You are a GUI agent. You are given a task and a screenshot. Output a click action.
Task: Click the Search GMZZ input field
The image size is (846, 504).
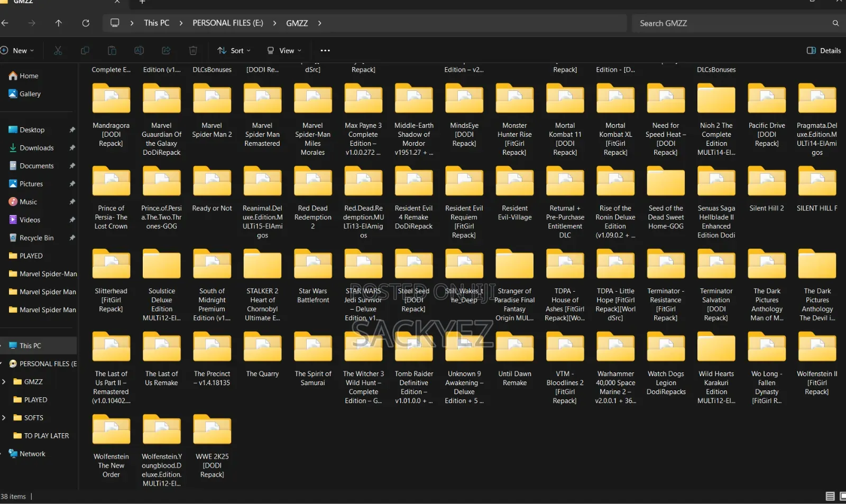[735, 23]
